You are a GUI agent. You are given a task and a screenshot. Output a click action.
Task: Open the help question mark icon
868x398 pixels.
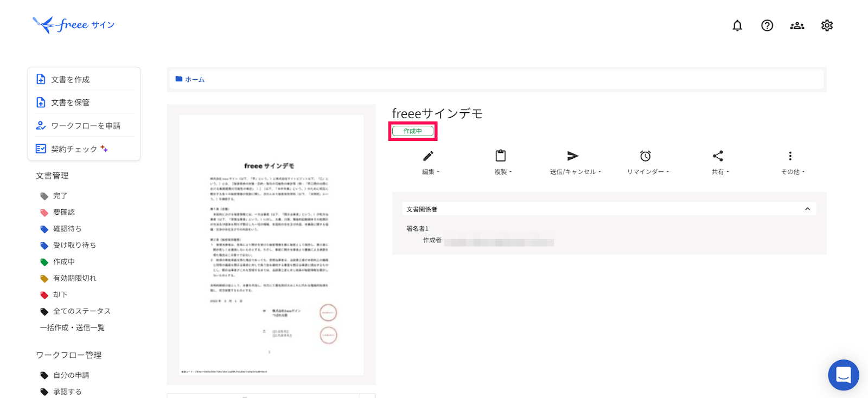coord(767,25)
